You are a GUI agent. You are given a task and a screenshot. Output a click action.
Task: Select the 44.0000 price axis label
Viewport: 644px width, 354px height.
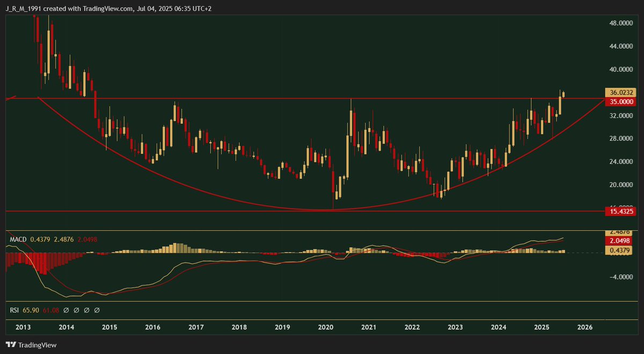point(622,46)
